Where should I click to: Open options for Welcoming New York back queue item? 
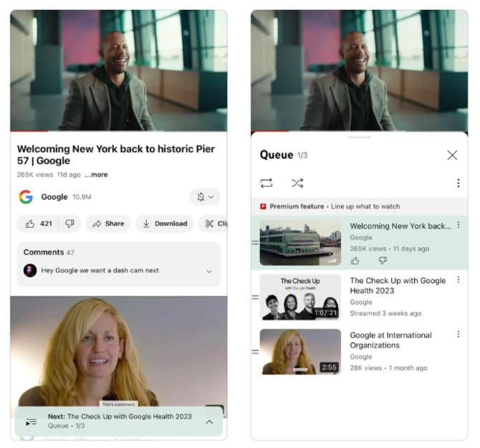click(x=459, y=225)
